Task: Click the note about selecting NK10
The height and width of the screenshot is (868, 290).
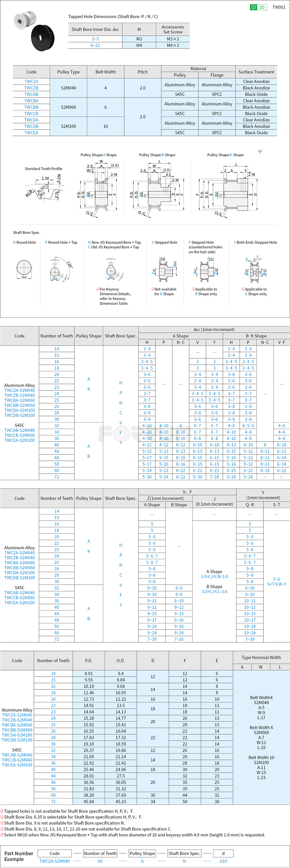Action: (x=133, y=835)
